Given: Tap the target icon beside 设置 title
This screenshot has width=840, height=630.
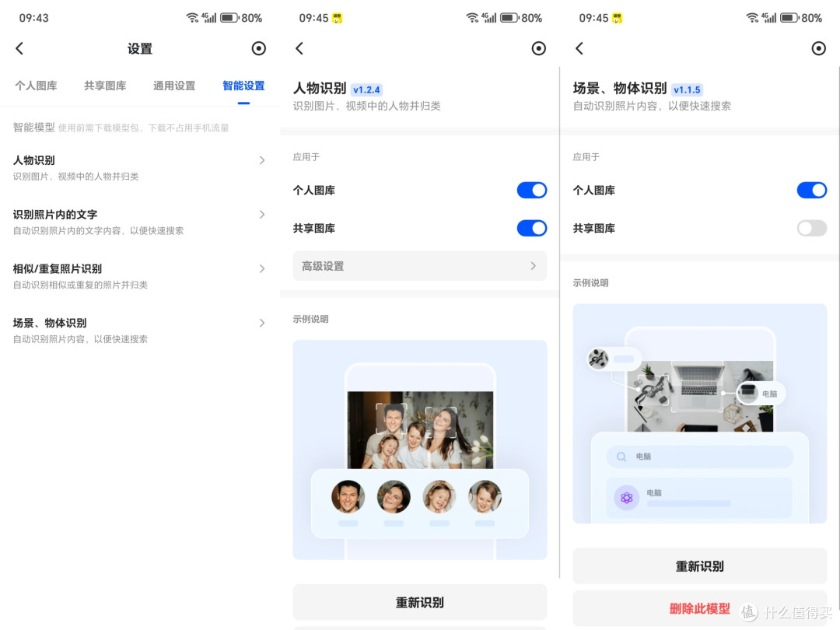Looking at the screenshot, I should pyautogui.click(x=259, y=49).
